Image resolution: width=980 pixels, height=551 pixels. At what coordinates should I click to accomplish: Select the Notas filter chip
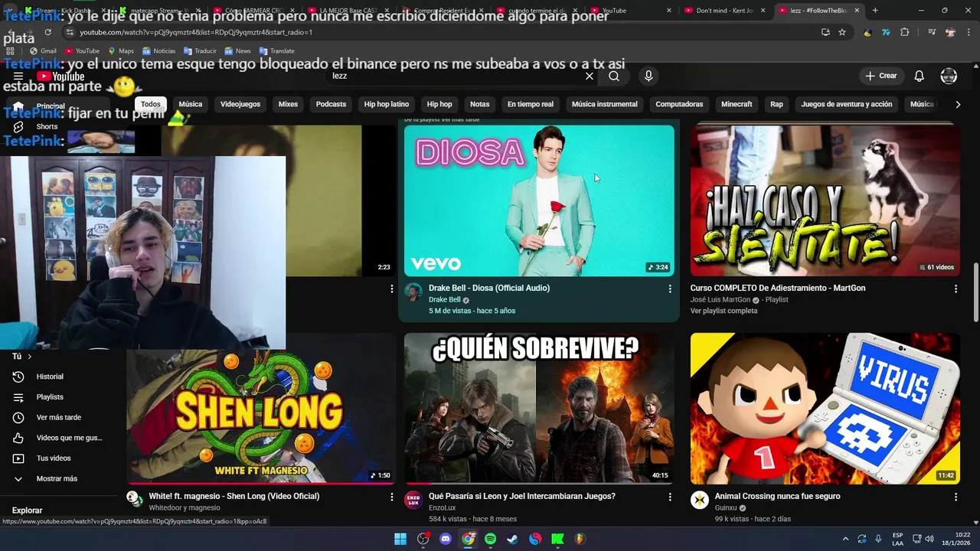click(x=479, y=104)
